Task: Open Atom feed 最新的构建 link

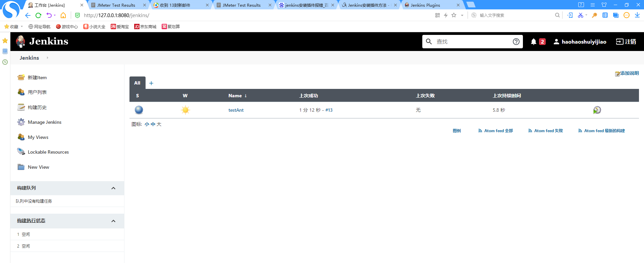Action: point(601,131)
